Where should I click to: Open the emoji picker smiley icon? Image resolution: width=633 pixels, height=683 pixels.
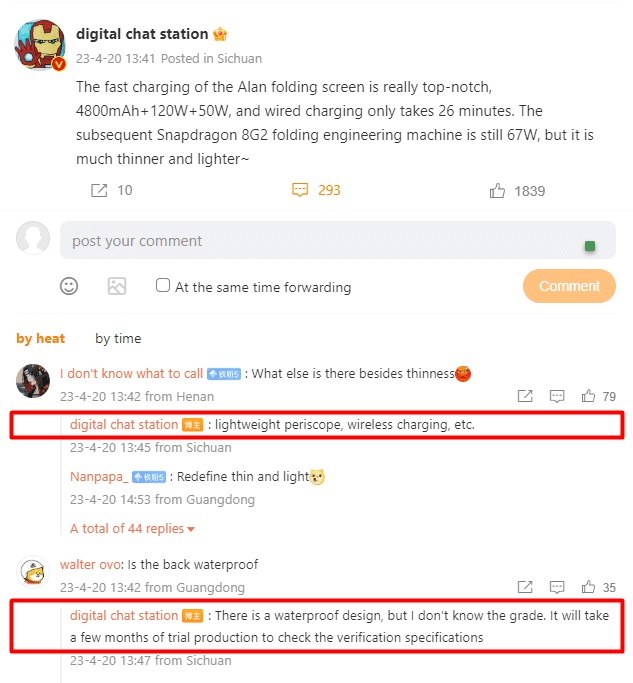pyautogui.click(x=69, y=286)
